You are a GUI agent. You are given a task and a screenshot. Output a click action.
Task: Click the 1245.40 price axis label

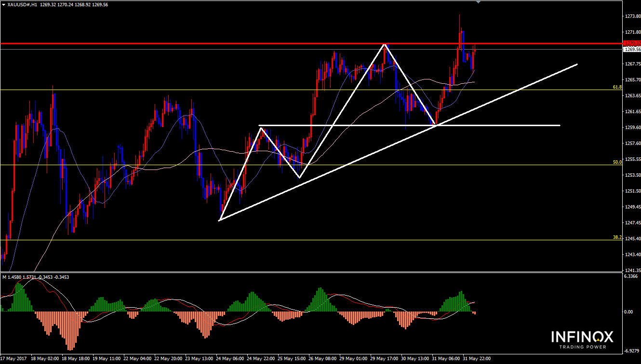point(632,239)
